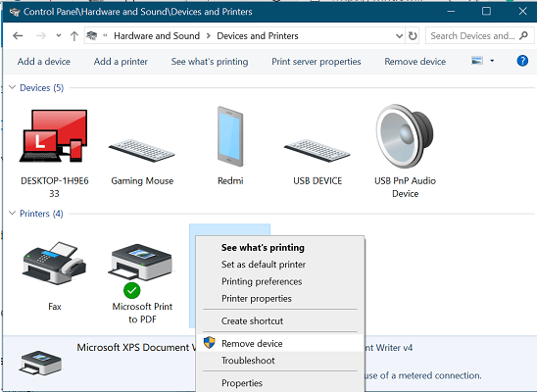Collapse the Devices (5) group
The image size is (537, 392).
(12, 87)
